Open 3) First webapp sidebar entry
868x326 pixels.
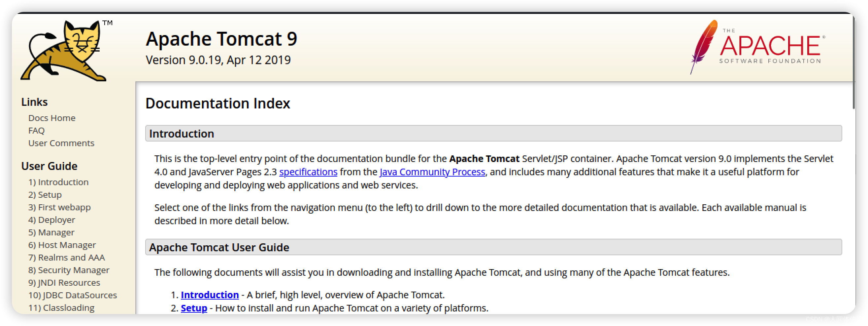[60, 207]
